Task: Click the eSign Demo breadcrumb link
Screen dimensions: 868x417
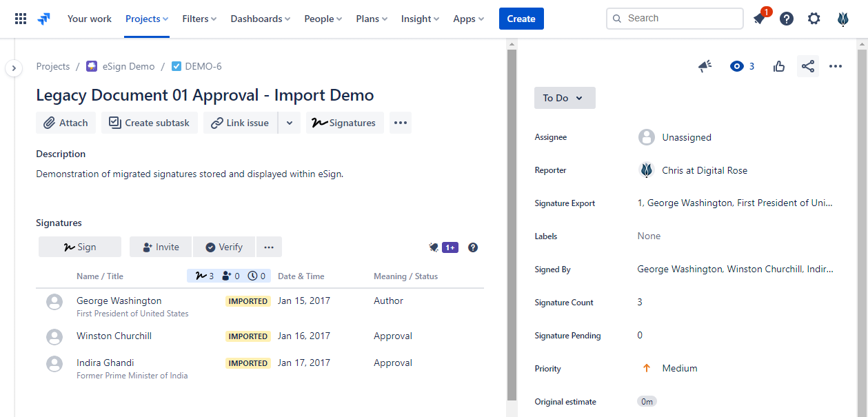Action: click(128, 66)
